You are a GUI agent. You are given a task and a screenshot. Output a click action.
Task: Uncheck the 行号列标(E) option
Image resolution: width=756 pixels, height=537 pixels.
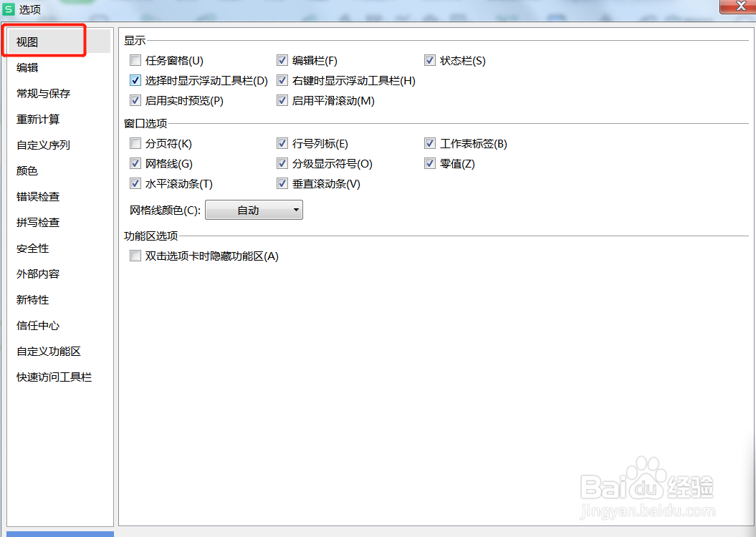click(x=282, y=143)
